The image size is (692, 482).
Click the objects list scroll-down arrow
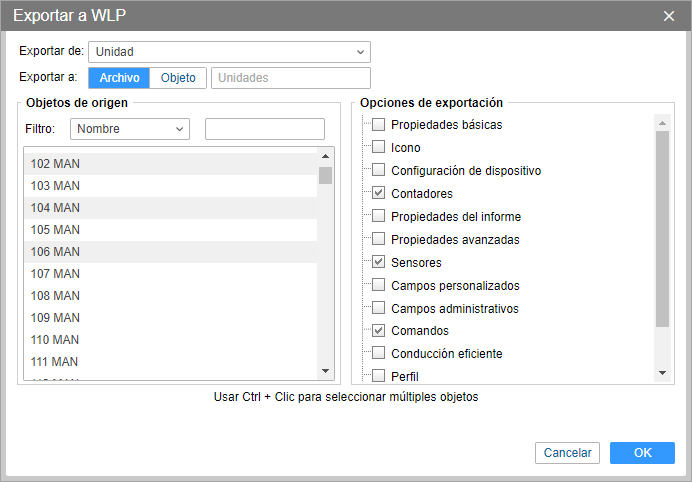pos(325,371)
